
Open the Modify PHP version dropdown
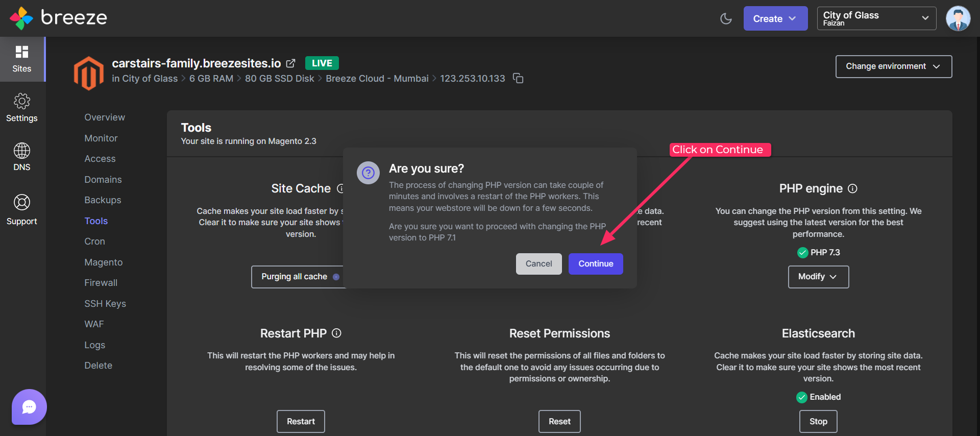pos(818,277)
